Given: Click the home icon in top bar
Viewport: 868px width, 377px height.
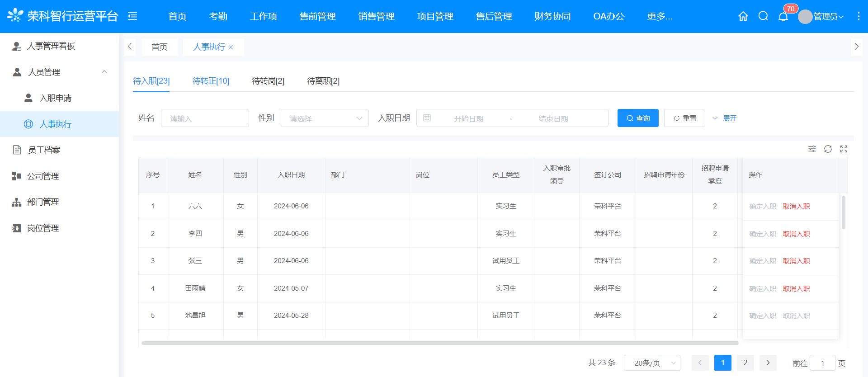Looking at the screenshot, I should tap(743, 16).
